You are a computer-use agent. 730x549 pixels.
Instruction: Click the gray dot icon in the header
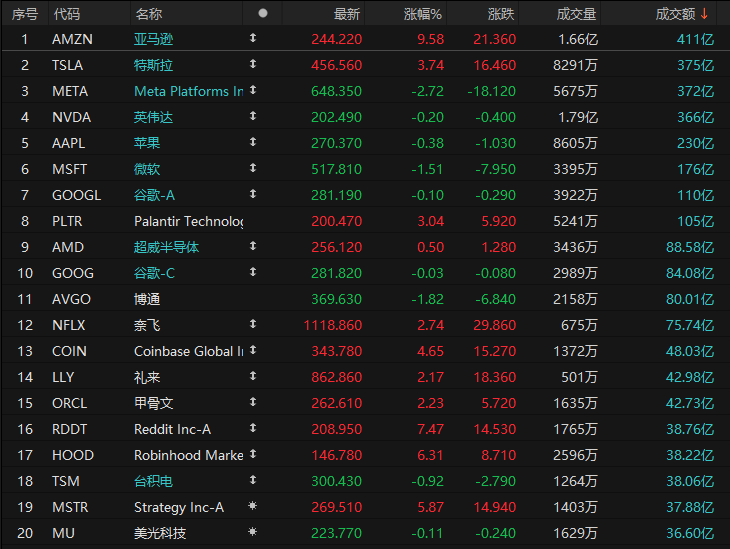pyautogui.click(x=263, y=13)
